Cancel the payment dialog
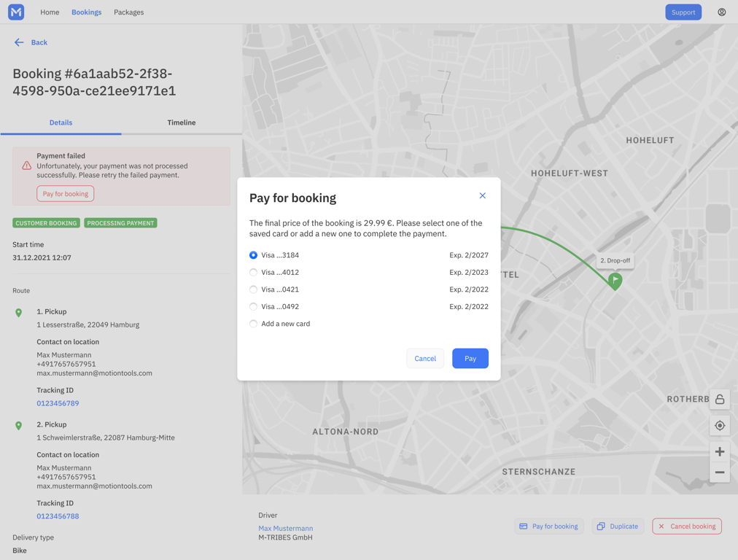The height and width of the screenshot is (560, 738). pos(425,359)
